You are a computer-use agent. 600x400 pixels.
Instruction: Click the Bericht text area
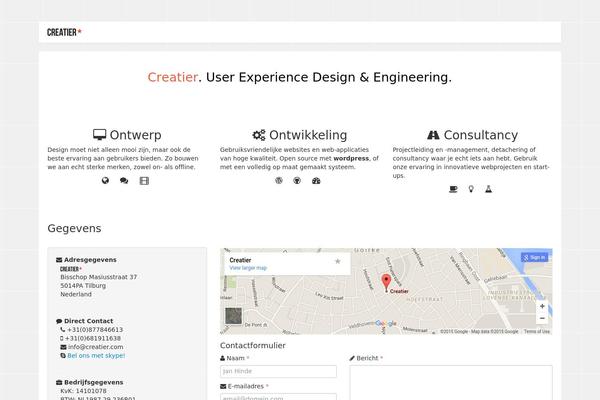click(451, 383)
